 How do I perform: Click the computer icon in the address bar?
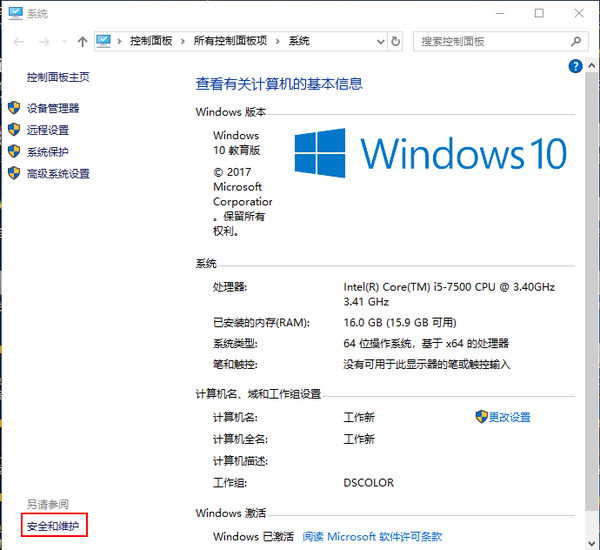tap(104, 41)
